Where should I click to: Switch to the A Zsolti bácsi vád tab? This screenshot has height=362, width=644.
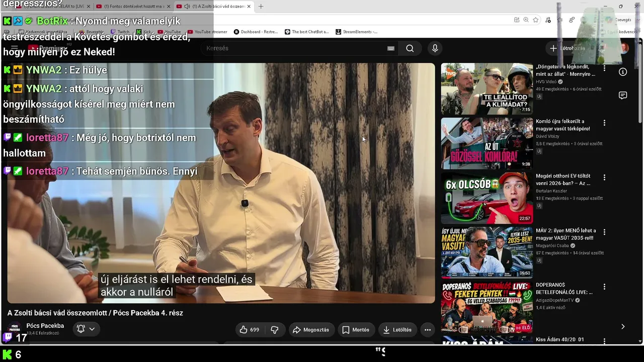(214, 7)
